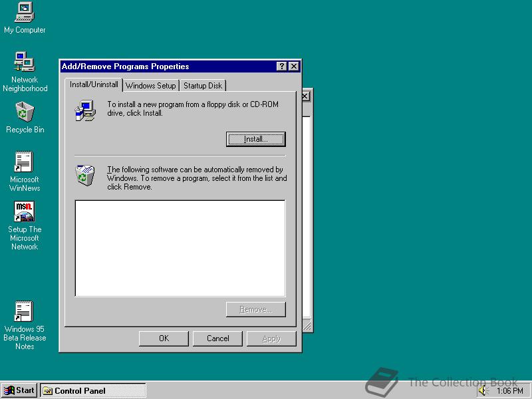Click the volume speaker tray icon

pyautogui.click(x=483, y=390)
